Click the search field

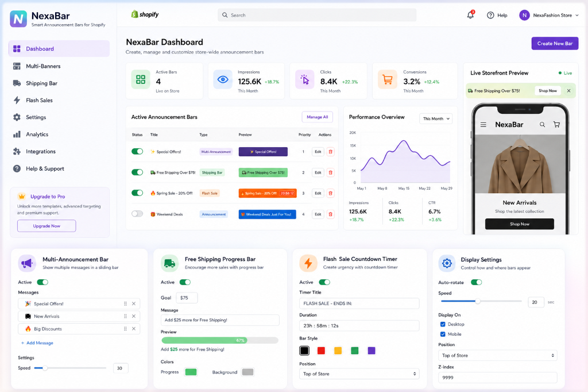tap(317, 16)
